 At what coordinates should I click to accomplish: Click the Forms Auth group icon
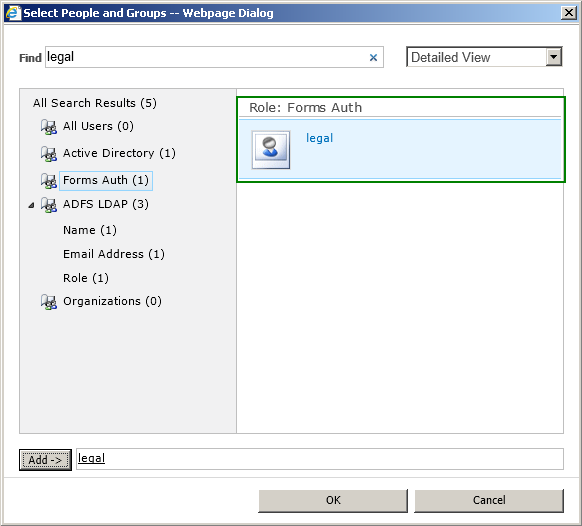pyautogui.click(x=49, y=181)
